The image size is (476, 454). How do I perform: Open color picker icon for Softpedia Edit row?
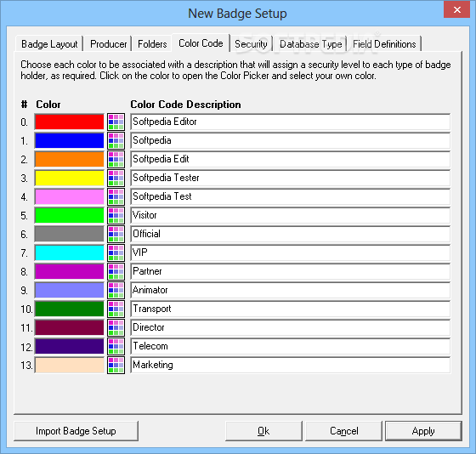(116, 159)
